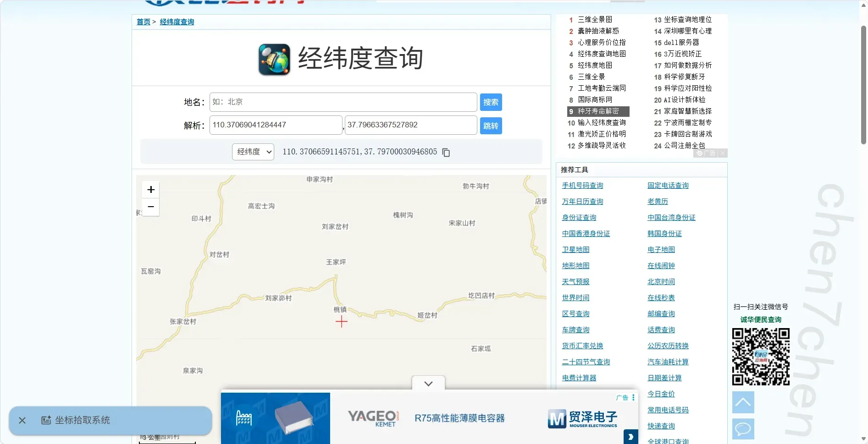The height and width of the screenshot is (444, 868).
Task: Open the 区号查询 tool link
Action: tap(575, 314)
